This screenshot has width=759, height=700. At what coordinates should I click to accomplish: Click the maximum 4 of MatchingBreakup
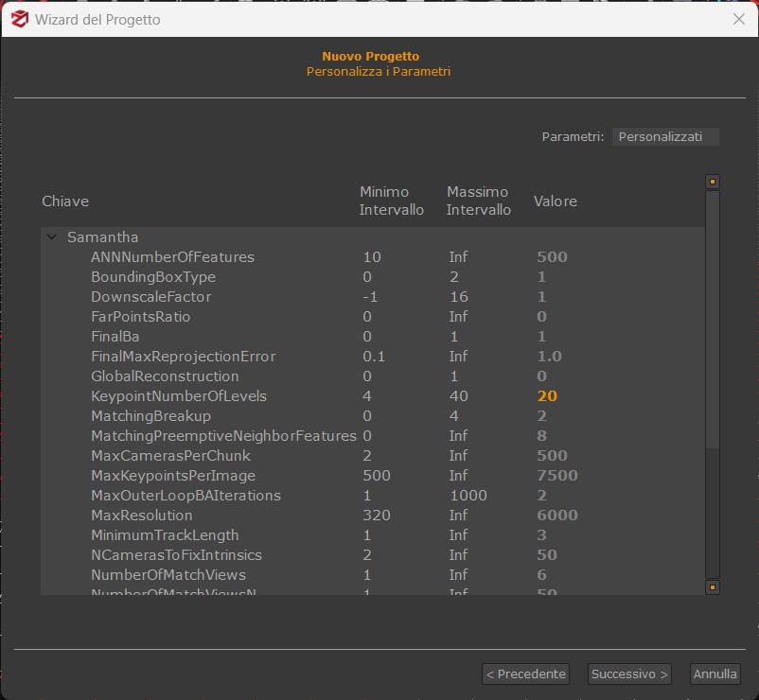coord(454,416)
